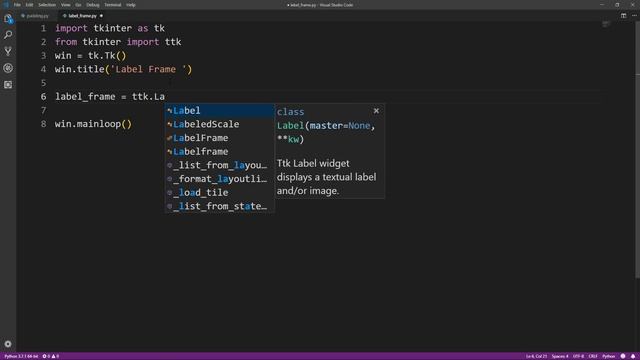Click the minimap at the top right of the editor
The width and height of the screenshot is (640, 360).
(606, 24)
